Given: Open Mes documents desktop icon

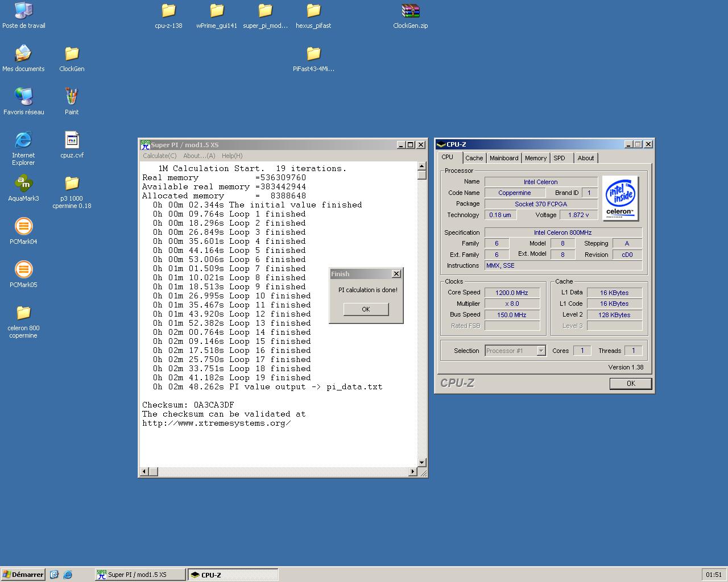Looking at the screenshot, I should (23, 59).
